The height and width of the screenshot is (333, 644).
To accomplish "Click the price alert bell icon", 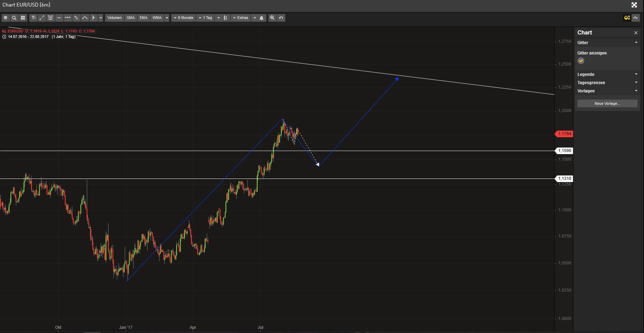I will tap(262, 18).
